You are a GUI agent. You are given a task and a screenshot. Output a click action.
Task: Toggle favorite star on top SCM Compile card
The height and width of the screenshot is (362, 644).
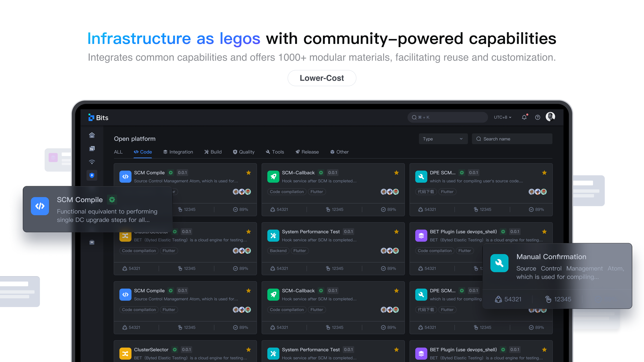249,173
